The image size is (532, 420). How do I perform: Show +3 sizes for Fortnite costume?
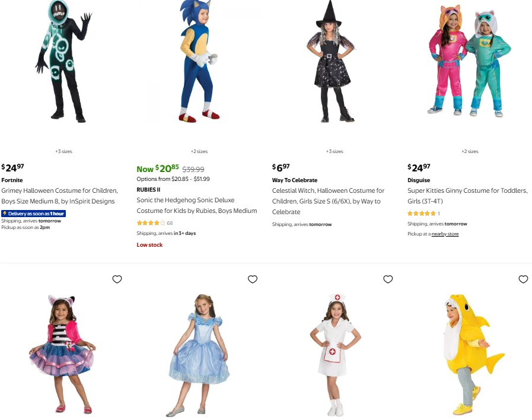click(64, 151)
